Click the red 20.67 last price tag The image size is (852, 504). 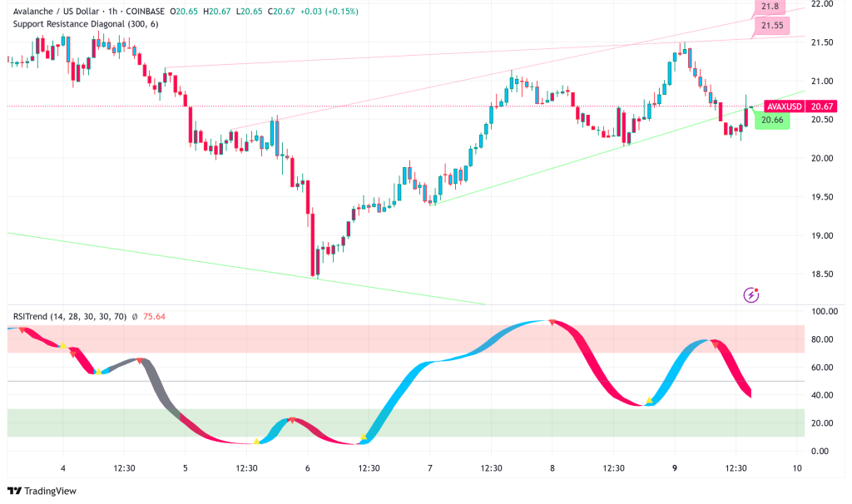[x=821, y=106]
